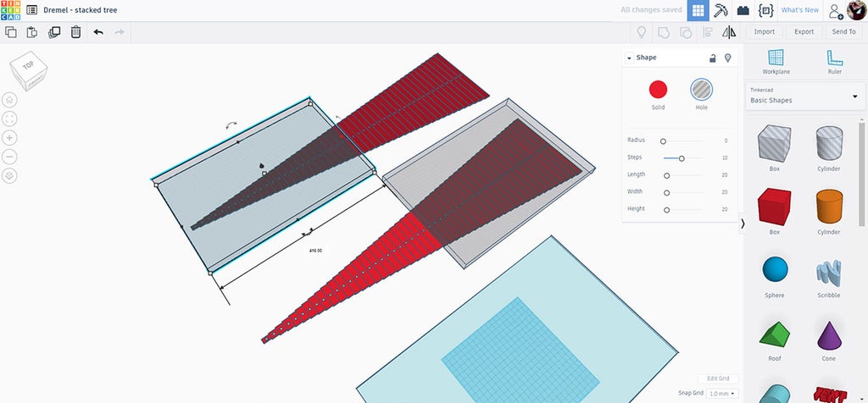Click the Fit all in view button
Image resolution: width=868 pixels, height=403 pixels.
pos(10,119)
